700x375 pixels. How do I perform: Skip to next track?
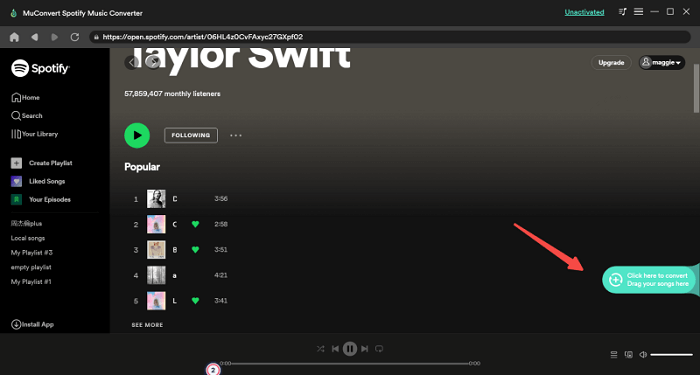[x=365, y=349]
